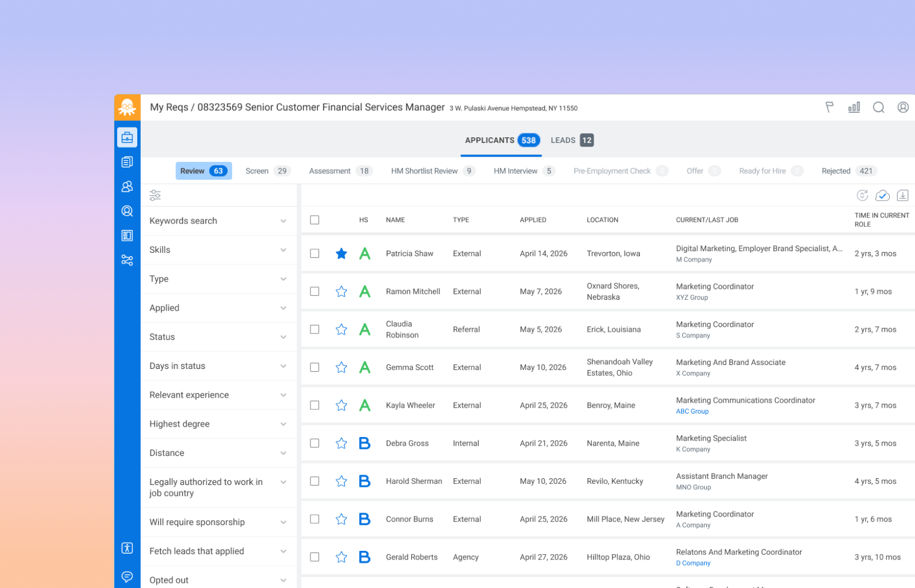Image resolution: width=915 pixels, height=588 pixels.
Task: Star Gemma Scott as favorite
Action: pyautogui.click(x=341, y=367)
